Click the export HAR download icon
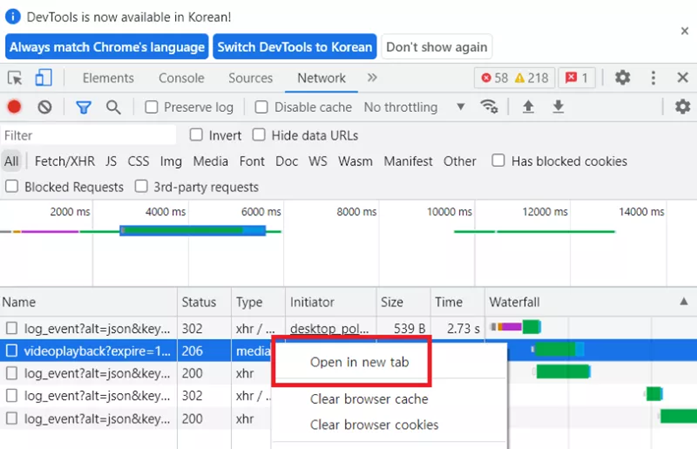This screenshot has height=449, width=697. (x=558, y=107)
